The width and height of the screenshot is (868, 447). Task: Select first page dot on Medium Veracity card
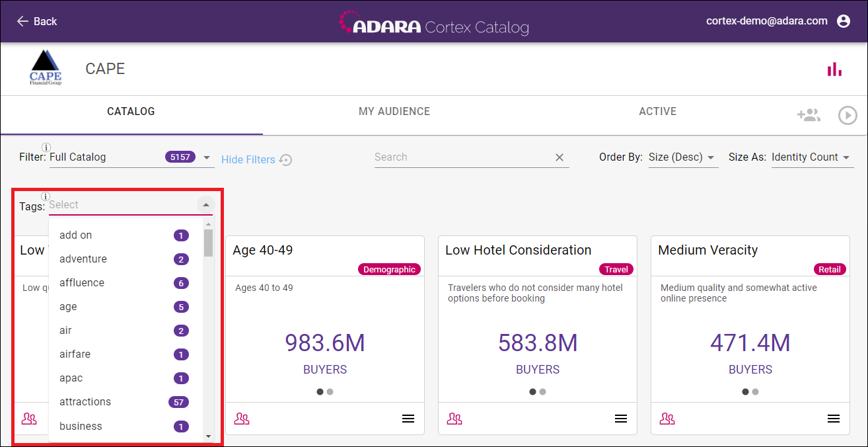[746, 391]
